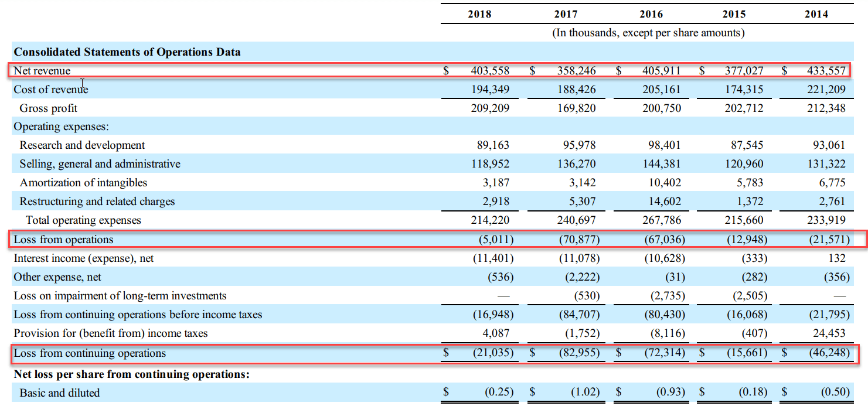Select 2016 selling, general and administrative 144,381
Screen dimensions: 868x406
coord(662,164)
